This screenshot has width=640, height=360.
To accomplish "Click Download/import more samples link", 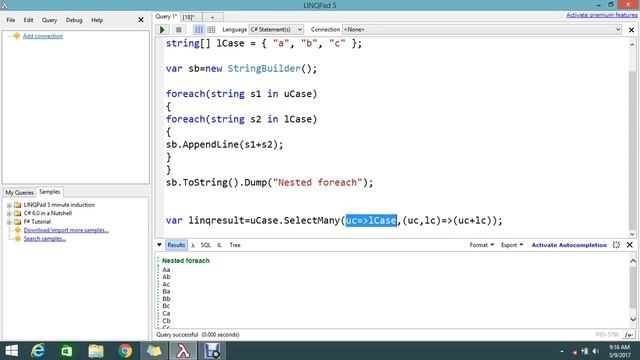I will [66, 230].
